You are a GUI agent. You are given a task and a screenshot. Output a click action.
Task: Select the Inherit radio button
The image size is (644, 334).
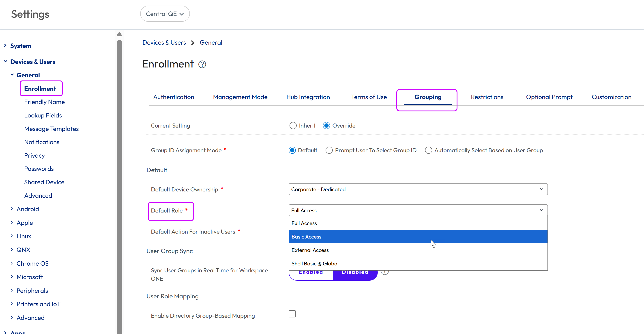pyautogui.click(x=293, y=126)
